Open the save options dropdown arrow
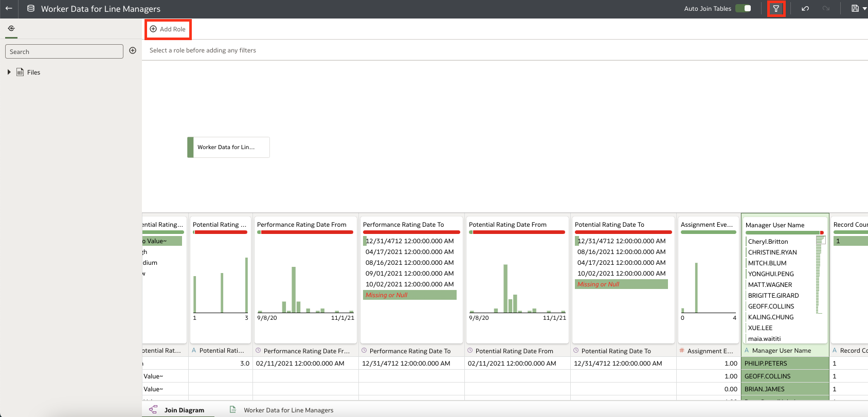Image resolution: width=868 pixels, height=417 pixels. (x=864, y=9)
